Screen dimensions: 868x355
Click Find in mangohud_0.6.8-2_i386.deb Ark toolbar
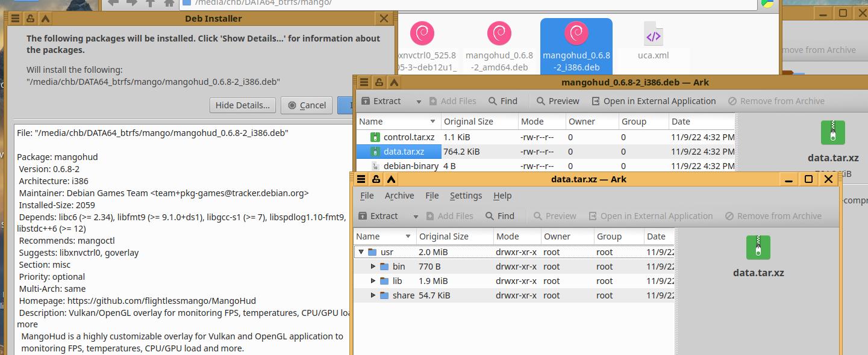tap(503, 101)
